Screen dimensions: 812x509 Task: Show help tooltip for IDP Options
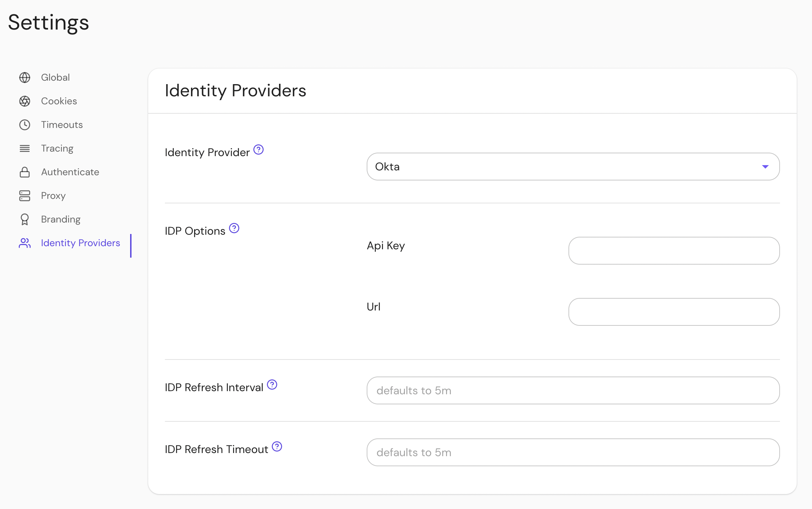click(234, 228)
